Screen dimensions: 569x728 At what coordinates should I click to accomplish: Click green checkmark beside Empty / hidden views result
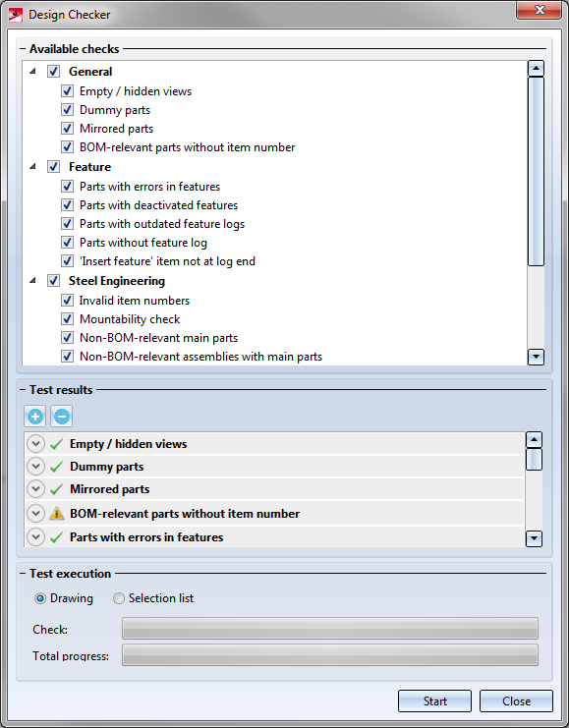(x=56, y=444)
